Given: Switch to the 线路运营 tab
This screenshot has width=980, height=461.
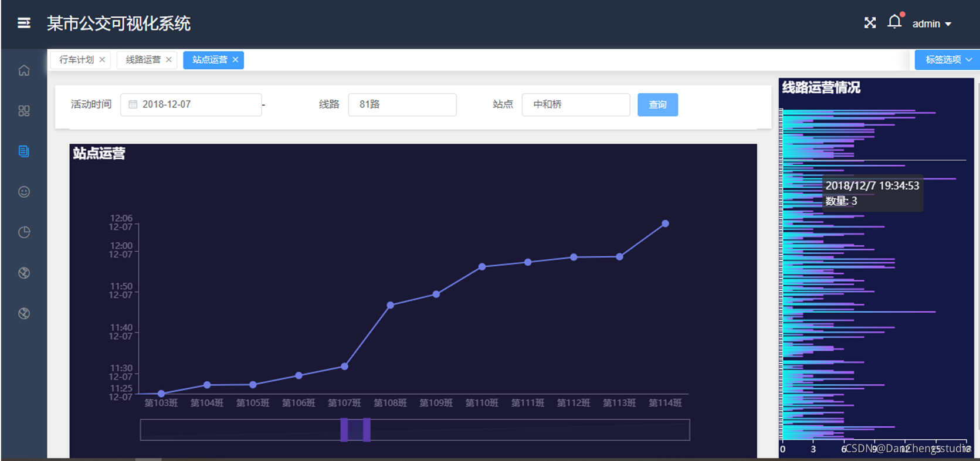Looking at the screenshot, I should pyautogui.click(x=143, y=60).
